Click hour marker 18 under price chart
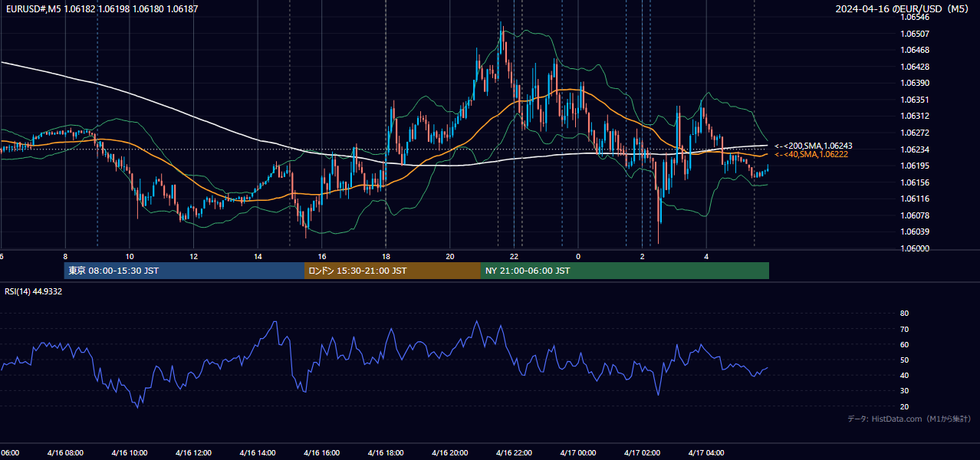 [386, 256]
